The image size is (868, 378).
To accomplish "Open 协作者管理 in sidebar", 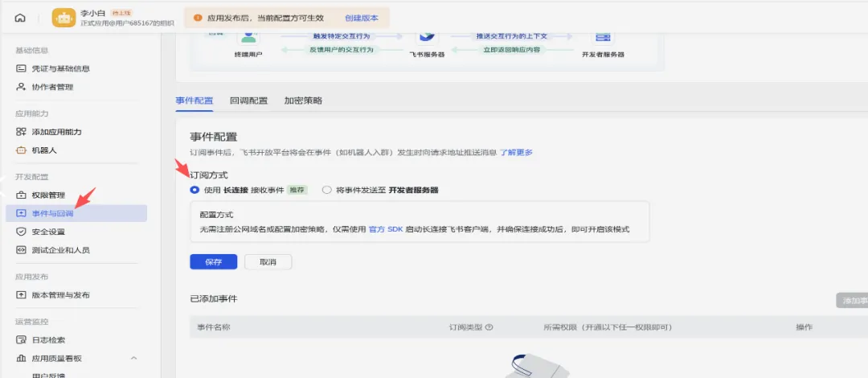I will (x=52, y=87).
